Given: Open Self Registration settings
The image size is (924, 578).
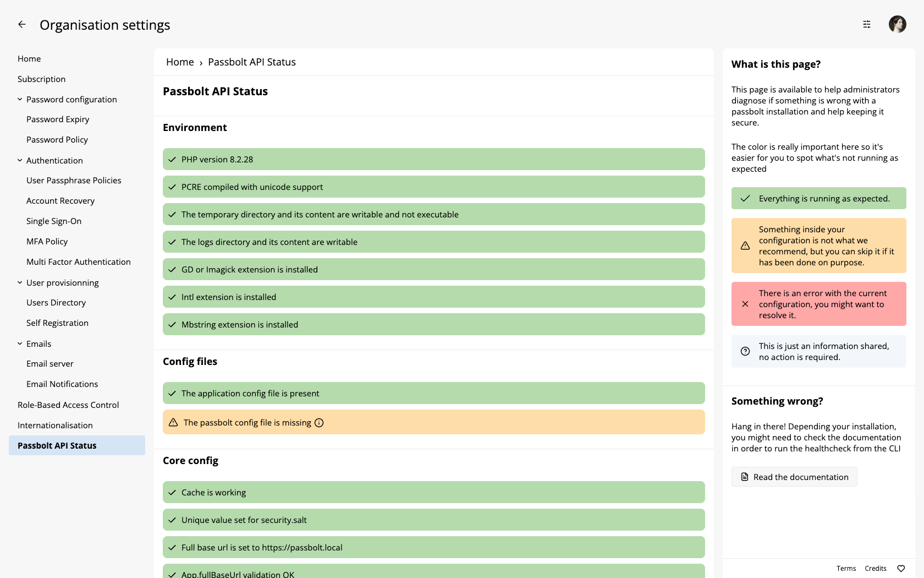Looking at the screenshot, I should (x=57, y=323).
